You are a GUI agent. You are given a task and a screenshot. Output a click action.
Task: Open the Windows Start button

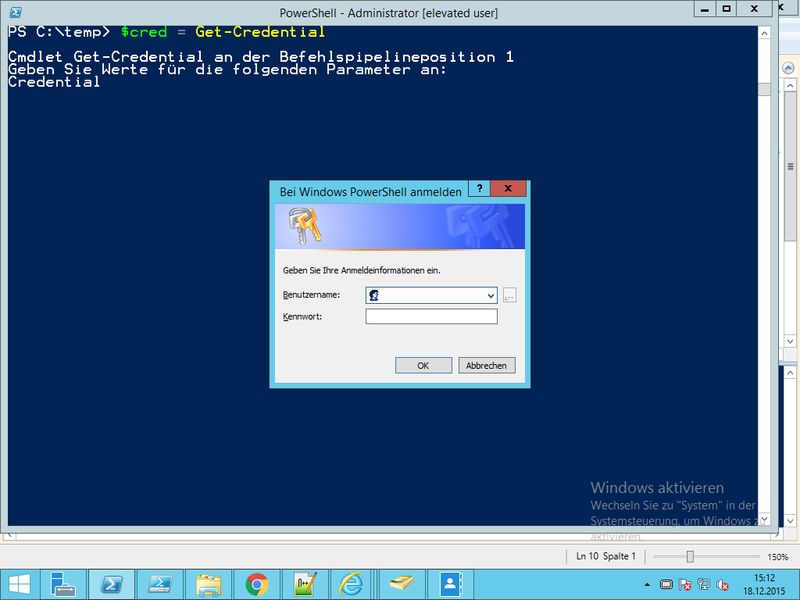[x=19, y=585]
